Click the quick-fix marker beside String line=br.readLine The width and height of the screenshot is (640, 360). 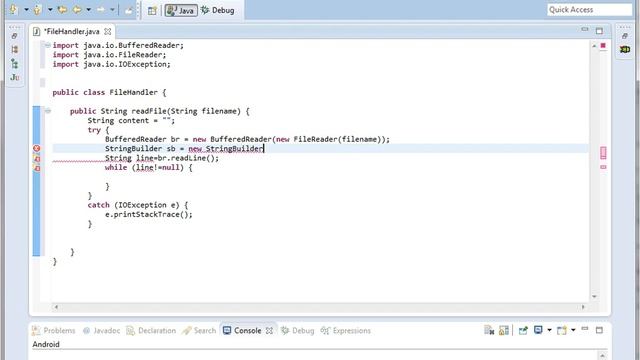coord(36,158)
